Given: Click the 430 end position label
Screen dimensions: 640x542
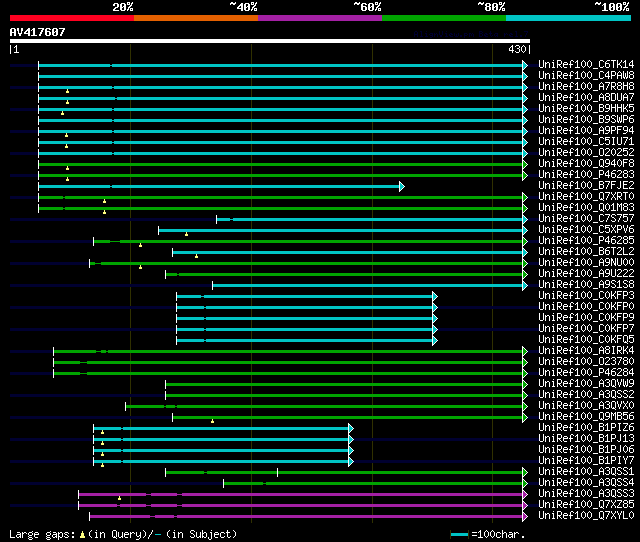Looking at the screenshot, I should [x=517, y=49].
